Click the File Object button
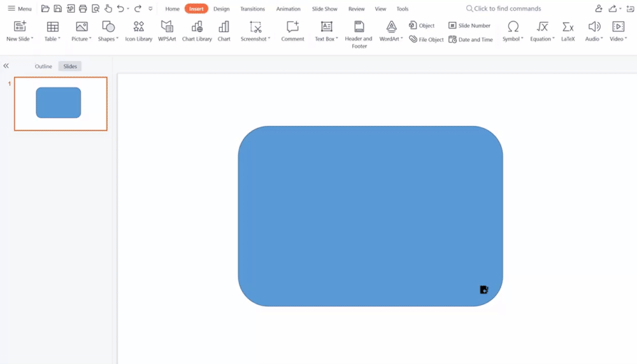The image size is (637, 364). (426, 39)
